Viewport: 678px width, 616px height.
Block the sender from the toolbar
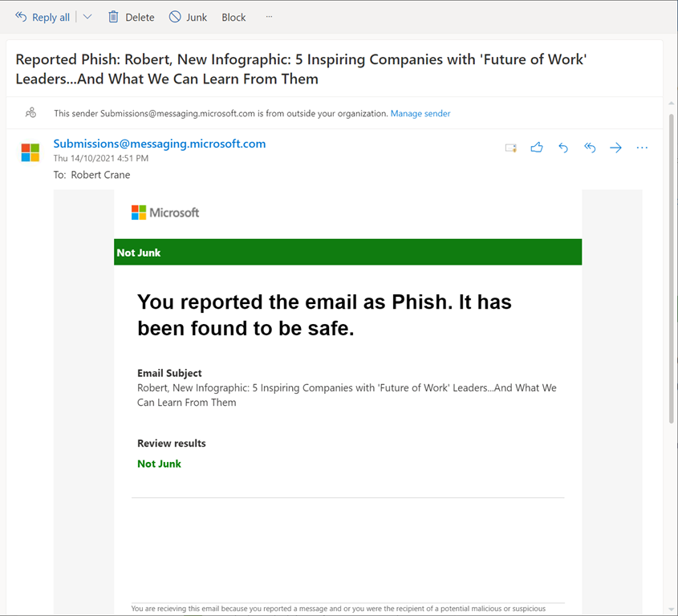pos(233,17)
